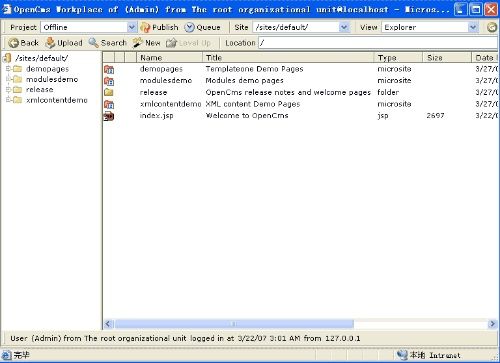Open the publish Queue

pos(202,27)
